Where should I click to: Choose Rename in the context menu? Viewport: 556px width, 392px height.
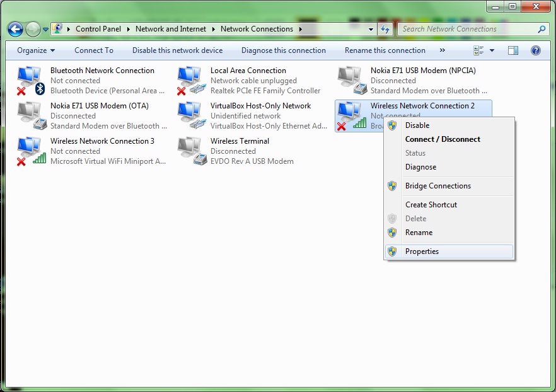click(x=449, y=232)
